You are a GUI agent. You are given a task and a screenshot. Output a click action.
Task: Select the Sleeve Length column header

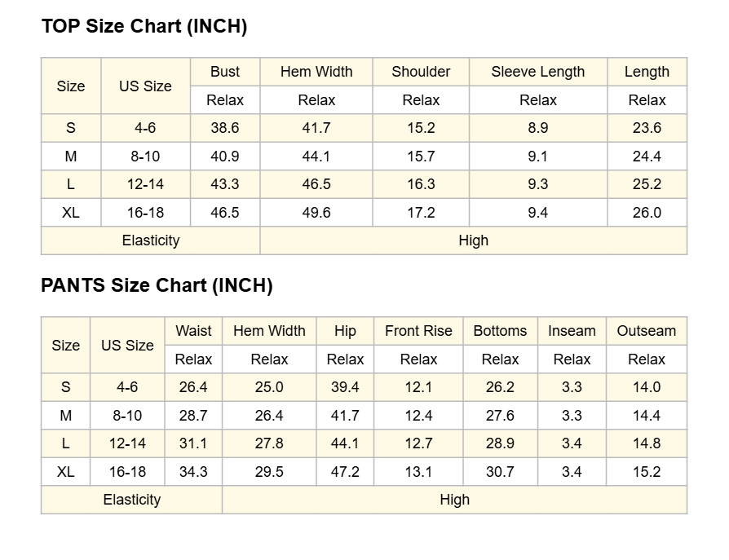[538, 72]
